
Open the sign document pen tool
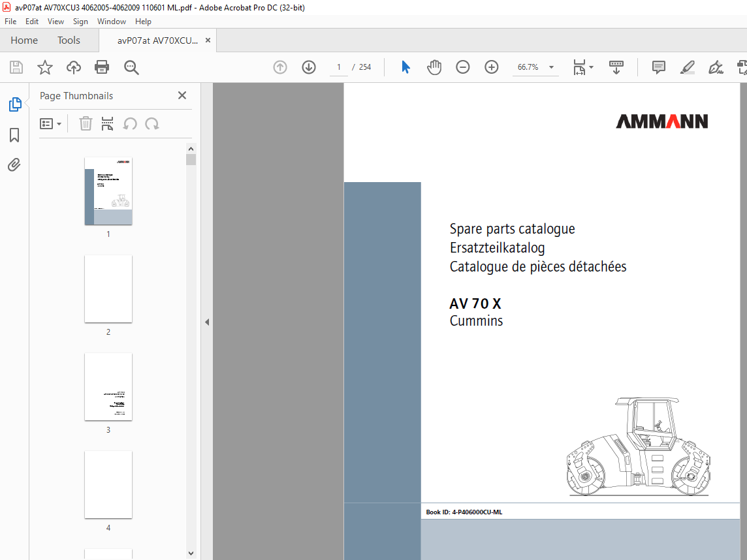tap(716, 67)
